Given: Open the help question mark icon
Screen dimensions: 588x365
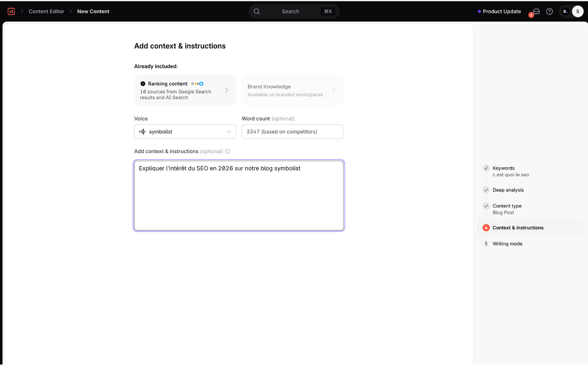Looking at the screenshot, I should pos(550,12).
